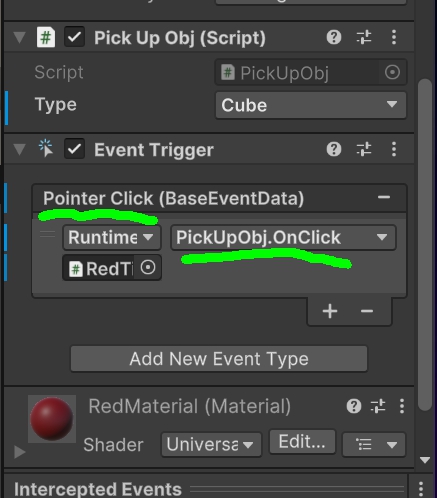The height and width of the screenshot is (498, 437).
Task: Click Add New Event Type button
Action: pos(219,359)
